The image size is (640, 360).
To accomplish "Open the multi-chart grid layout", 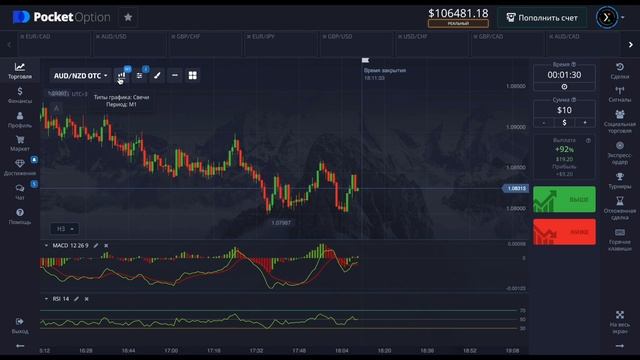I will tap(193, 76).
